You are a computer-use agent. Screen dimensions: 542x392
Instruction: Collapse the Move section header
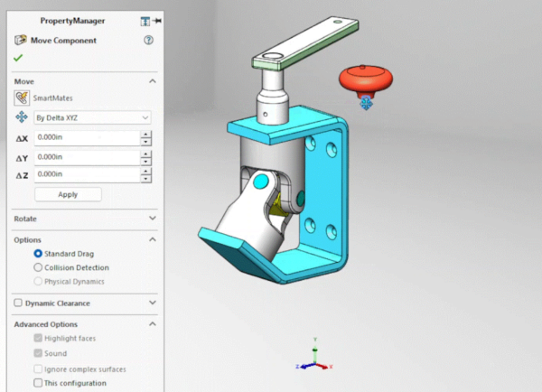(x=152, y=81)
